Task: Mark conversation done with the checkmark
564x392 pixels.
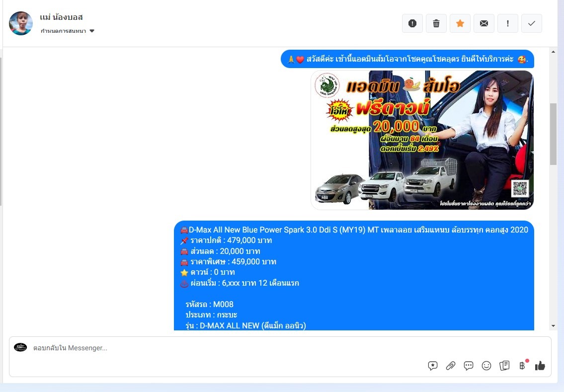Action: (x=532, y=23)
